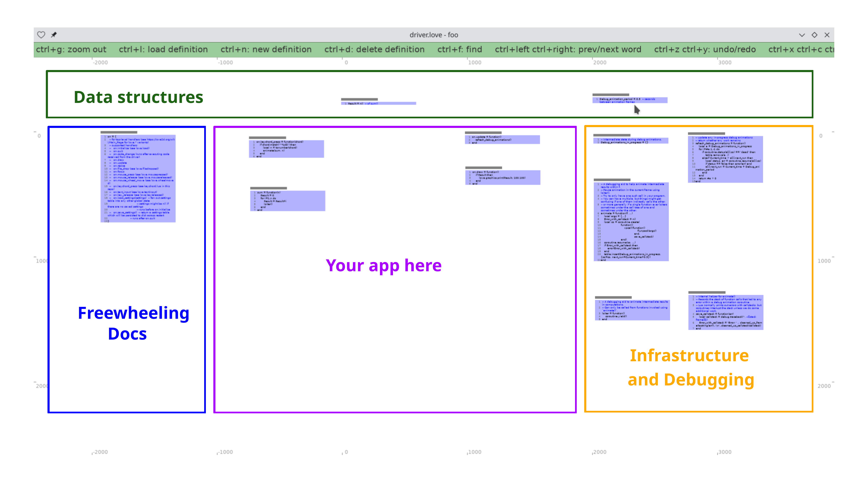
Task: Click the 'local n = tonumber(chord)' line
Action: coord(280,147)
